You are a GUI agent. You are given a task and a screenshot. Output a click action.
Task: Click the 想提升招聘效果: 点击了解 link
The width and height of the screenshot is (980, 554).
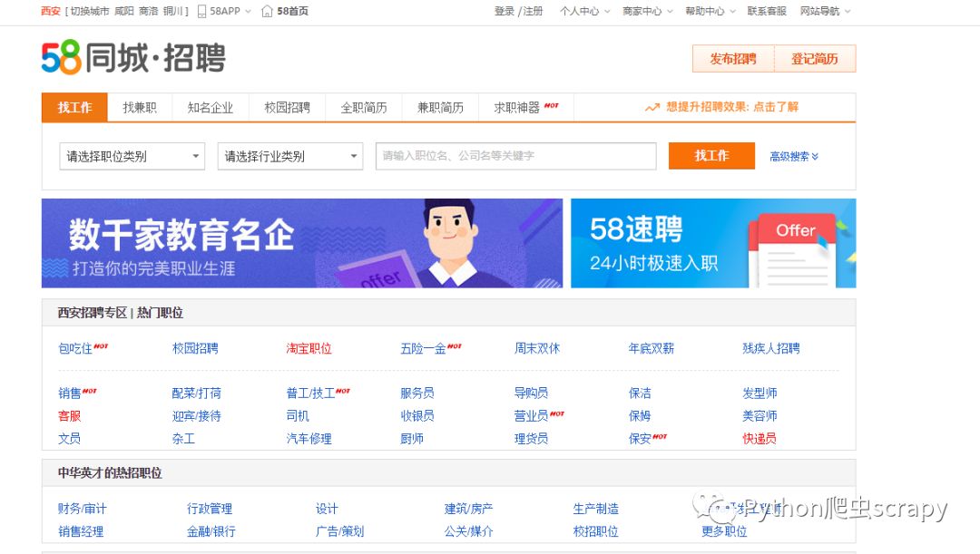732,107
